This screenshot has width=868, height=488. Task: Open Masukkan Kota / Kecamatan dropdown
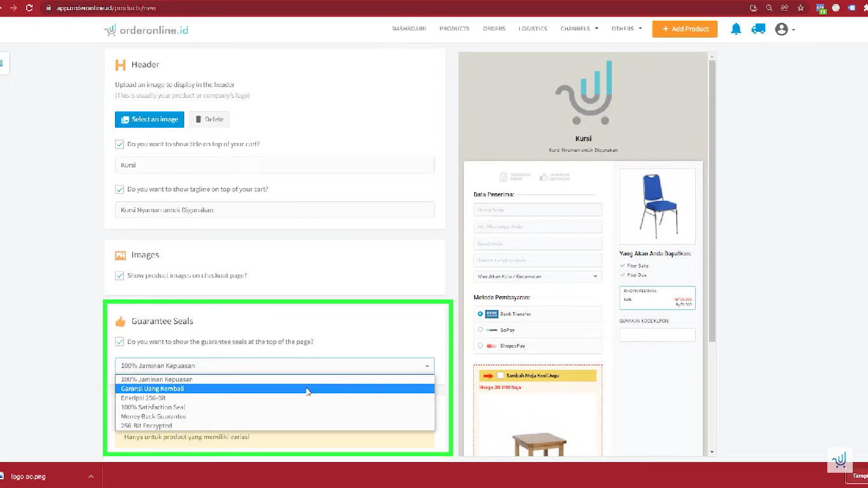[537, 276]
